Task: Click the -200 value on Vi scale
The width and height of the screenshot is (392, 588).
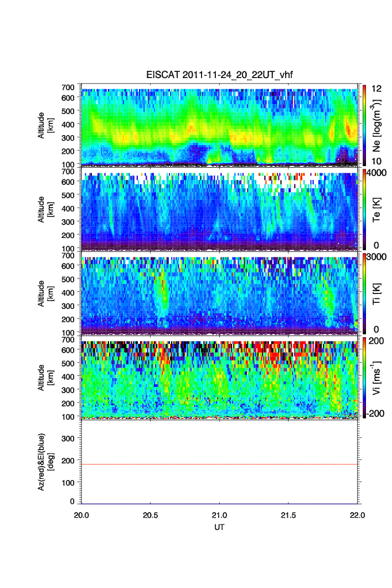Action: pyautogui.click(x=376, y=413)
